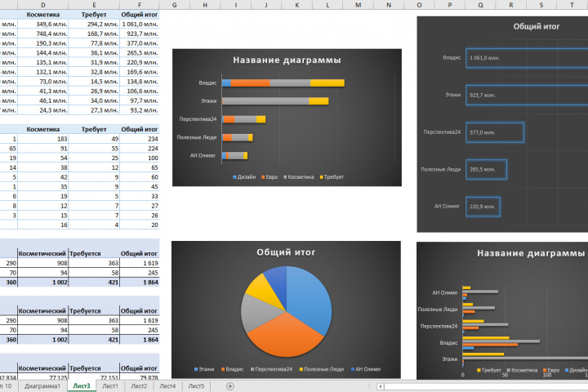Select column header K
Viewport: 588px width, 392px height.
tap(297, 5)
